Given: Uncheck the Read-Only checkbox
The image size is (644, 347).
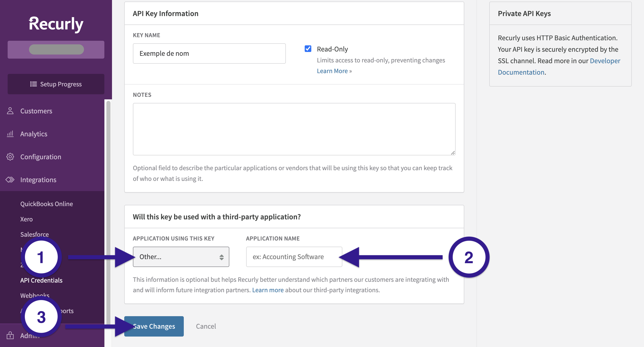Looking at the screenshot, I should 308,49.
